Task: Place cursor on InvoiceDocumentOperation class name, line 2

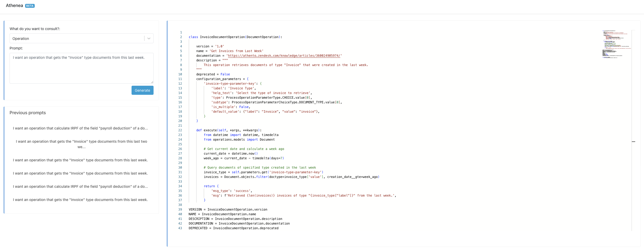Action: click(x=222, y=37)
